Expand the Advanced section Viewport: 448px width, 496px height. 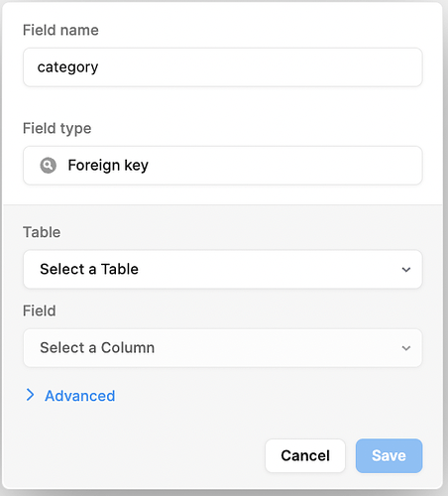(70, 396)
